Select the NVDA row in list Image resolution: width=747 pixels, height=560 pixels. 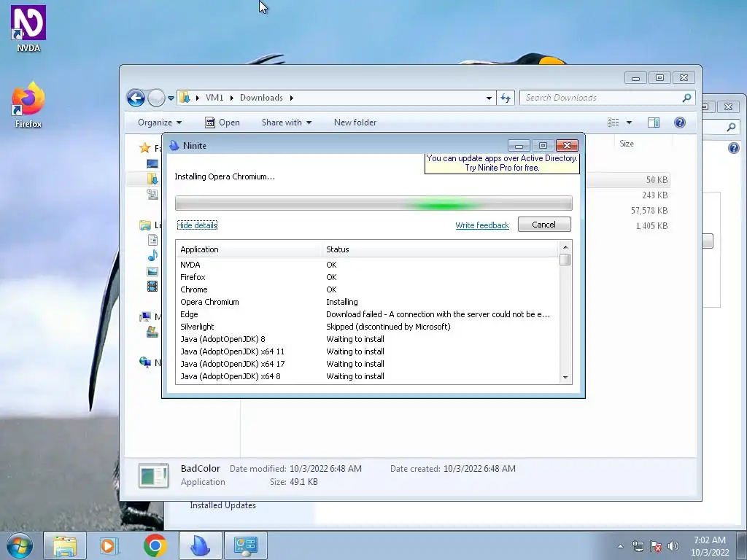point(367,265)
